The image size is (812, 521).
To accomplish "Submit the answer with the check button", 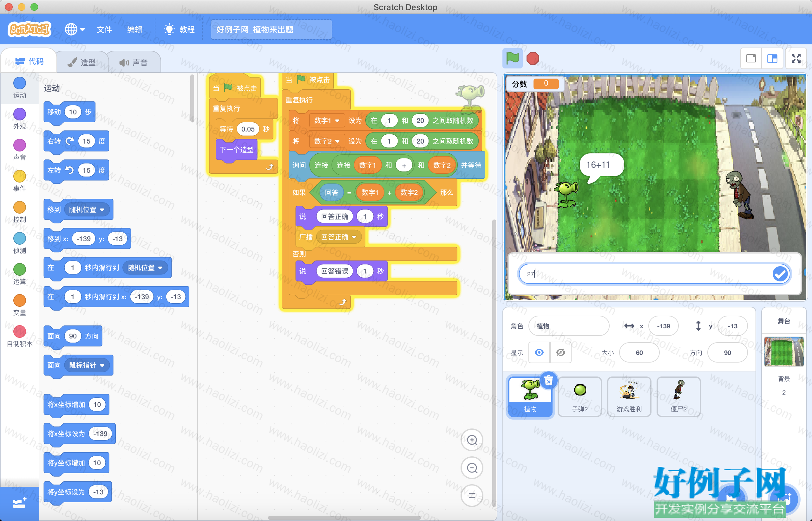I will click(x=780, y=274).
